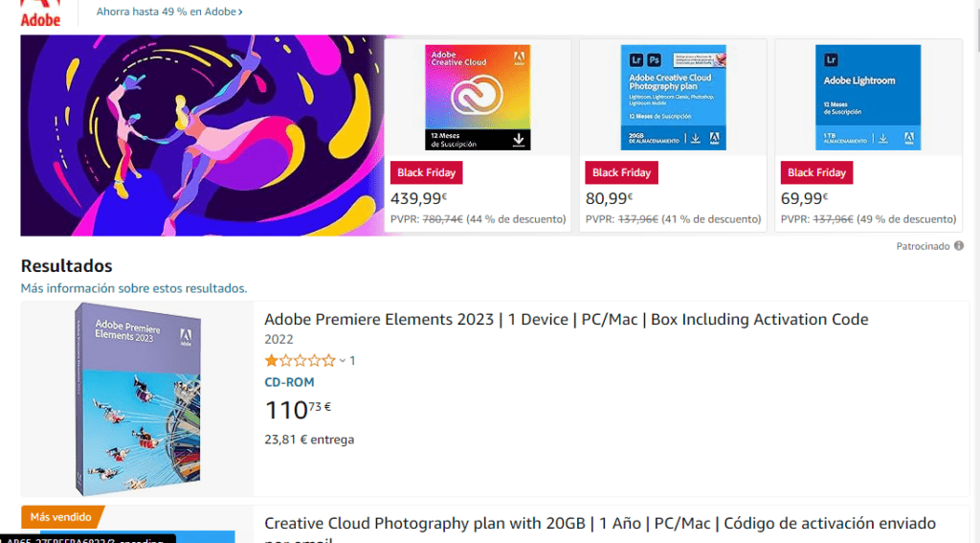Click the 110,73 € price
Image resolution: width=980 pixels, height=543 pixels.
pos(298,411)
